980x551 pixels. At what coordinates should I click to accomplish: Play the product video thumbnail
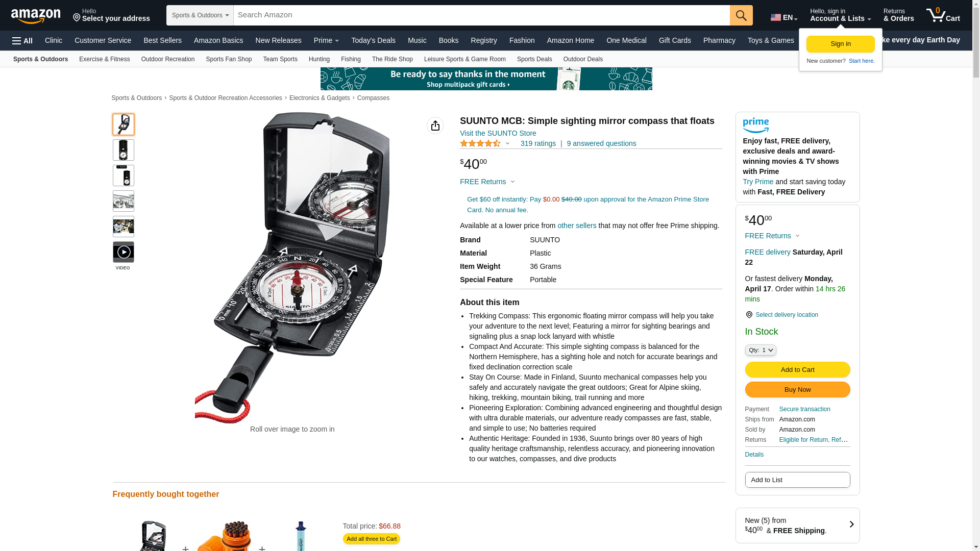tap(123, 252)
